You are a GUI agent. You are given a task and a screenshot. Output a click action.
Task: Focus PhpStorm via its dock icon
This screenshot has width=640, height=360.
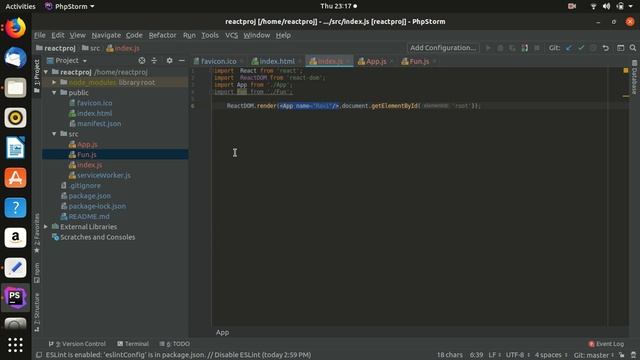point(16,298)
